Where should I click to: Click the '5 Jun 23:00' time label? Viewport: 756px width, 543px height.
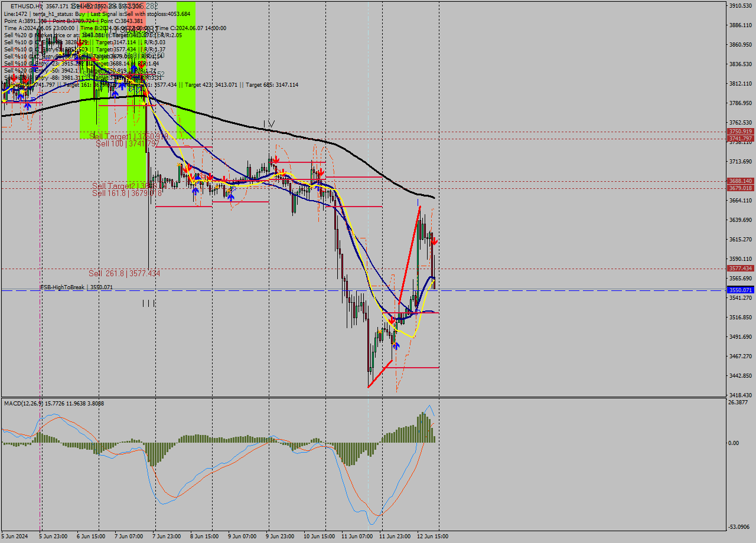[x=54, y=537]
